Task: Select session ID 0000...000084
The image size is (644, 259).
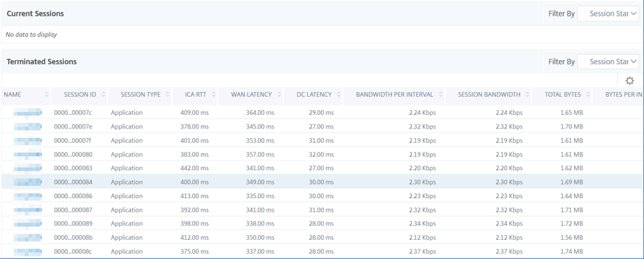Action: click(x=73, y=182)
